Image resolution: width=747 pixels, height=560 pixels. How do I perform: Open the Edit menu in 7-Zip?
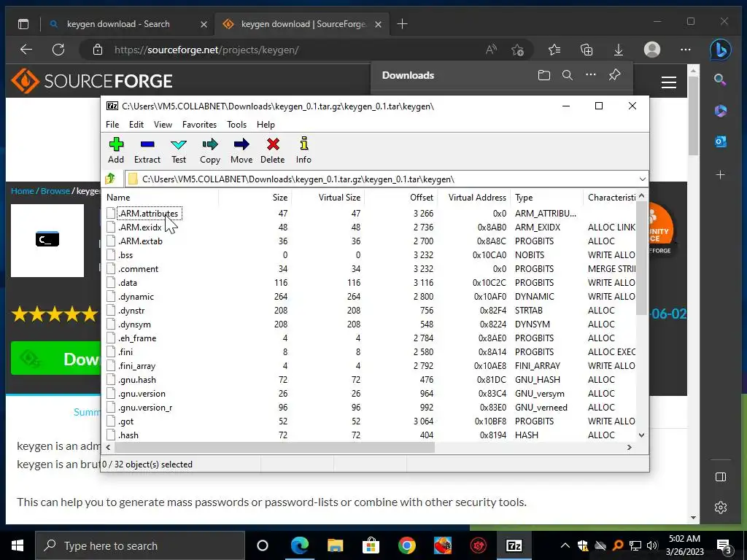pyautogui.click(x=136, y=124)
